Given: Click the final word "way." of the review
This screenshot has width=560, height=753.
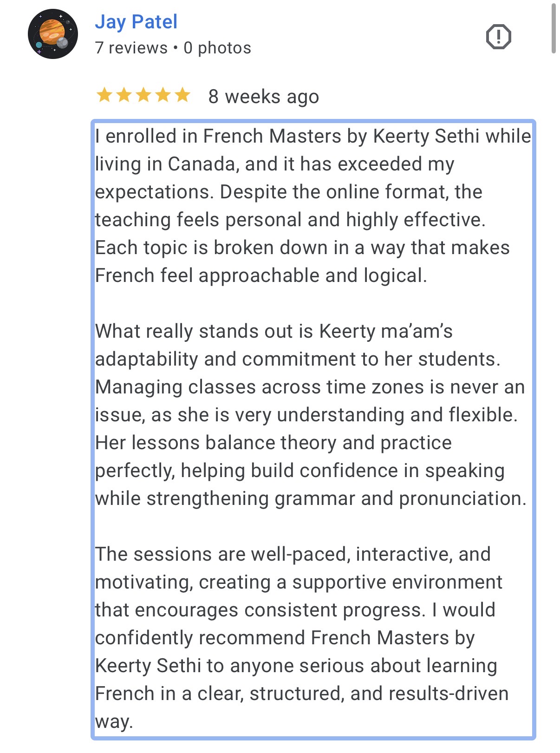Looking at the screenshot, I should click(114, 721).
